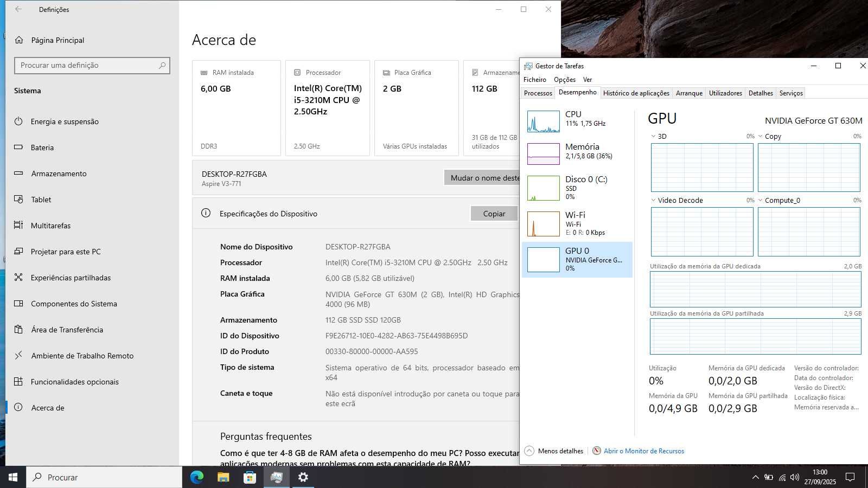Click the battery icon in the system tray
The image size is (868, 488).
point(769,478)
